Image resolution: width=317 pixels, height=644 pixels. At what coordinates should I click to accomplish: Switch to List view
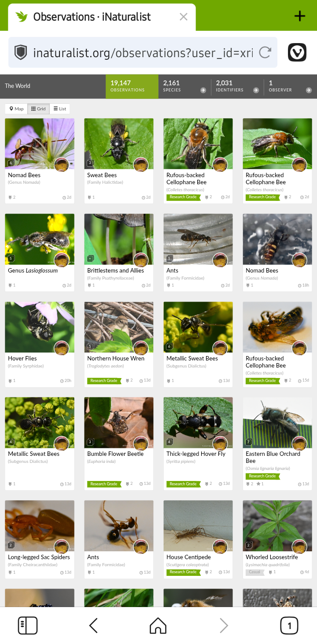point(59,109)
